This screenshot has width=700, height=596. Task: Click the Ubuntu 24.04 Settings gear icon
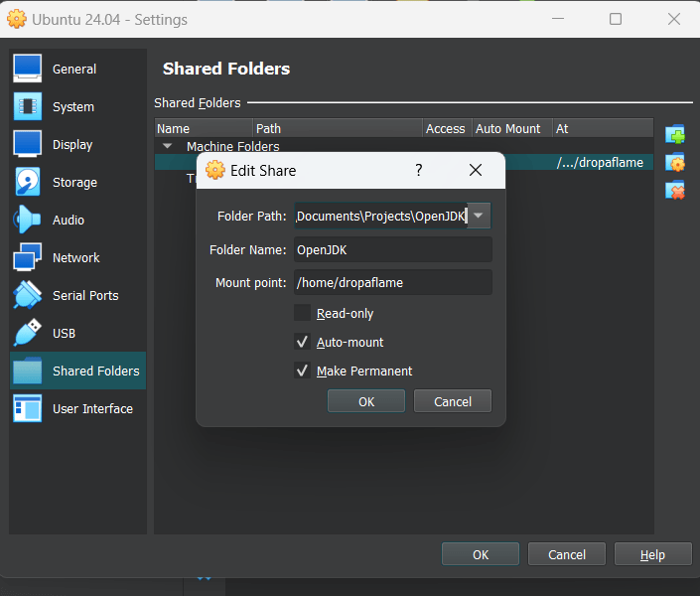pos(17,19)
